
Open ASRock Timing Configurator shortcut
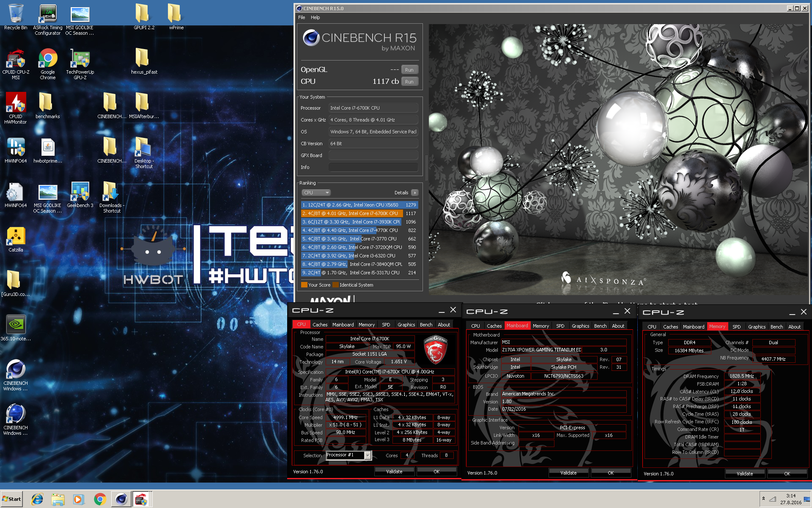[48, 19]
